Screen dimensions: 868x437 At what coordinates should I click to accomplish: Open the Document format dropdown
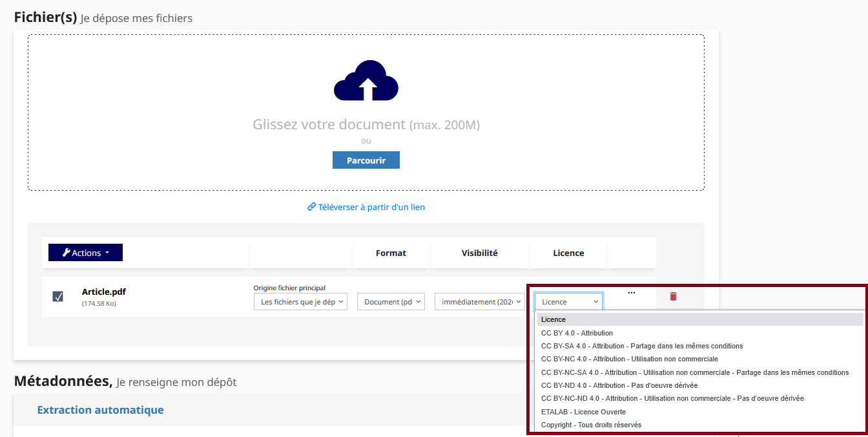click(391, 302)
